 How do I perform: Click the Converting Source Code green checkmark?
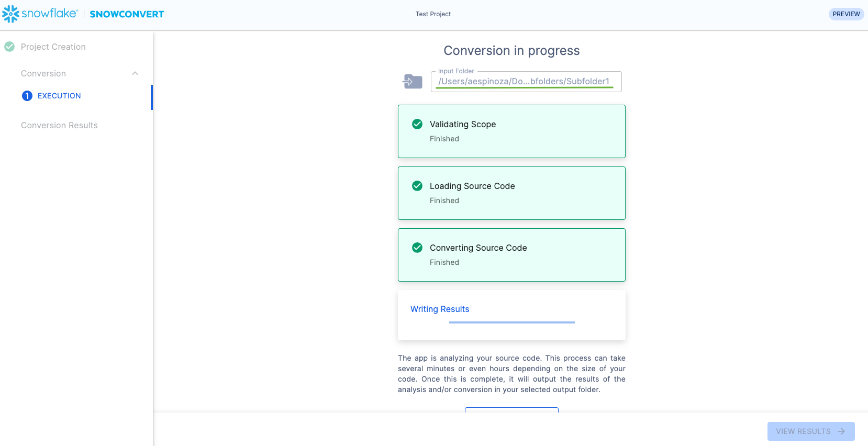tap(417, 248)
